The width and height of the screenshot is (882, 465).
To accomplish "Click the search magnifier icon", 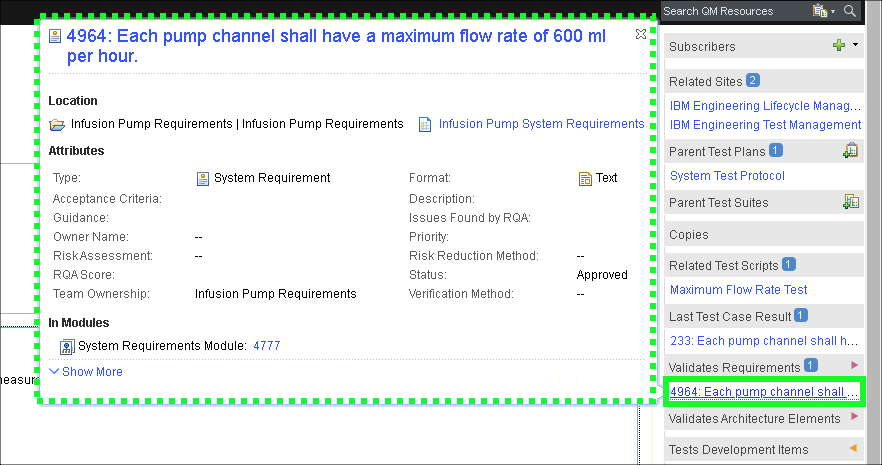I will pyautogui.click(x=850, y=11).
